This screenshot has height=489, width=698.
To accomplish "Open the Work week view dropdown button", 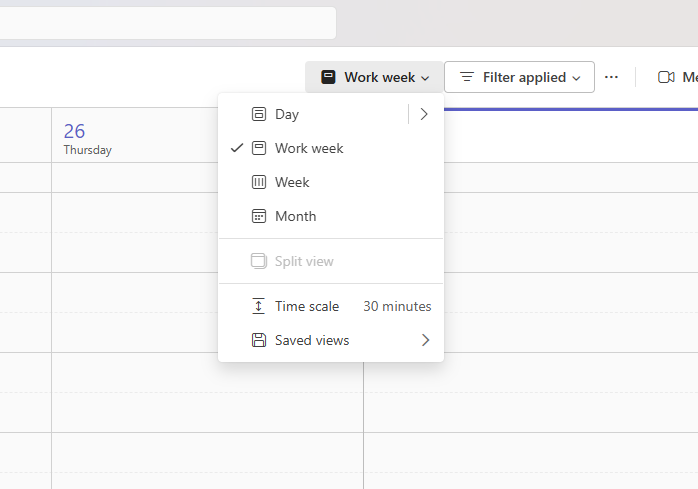I will [374, 77].
